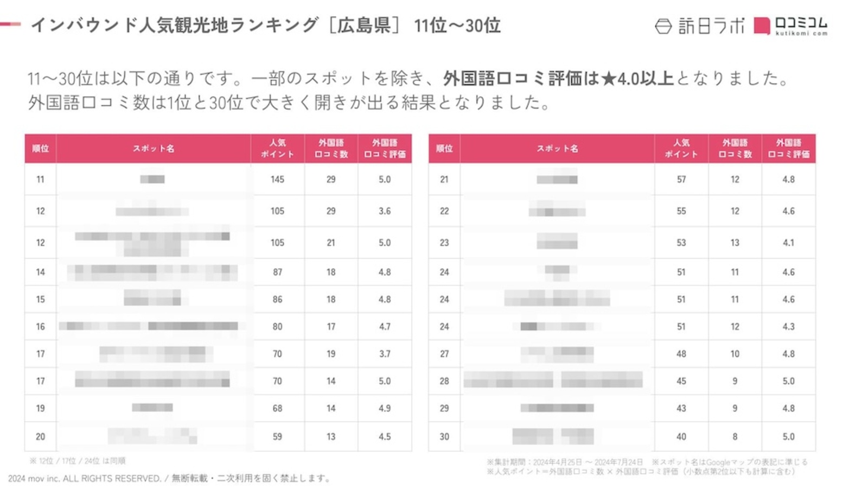Click the 3.6 rating in rank 12 row

coord(385,211)
